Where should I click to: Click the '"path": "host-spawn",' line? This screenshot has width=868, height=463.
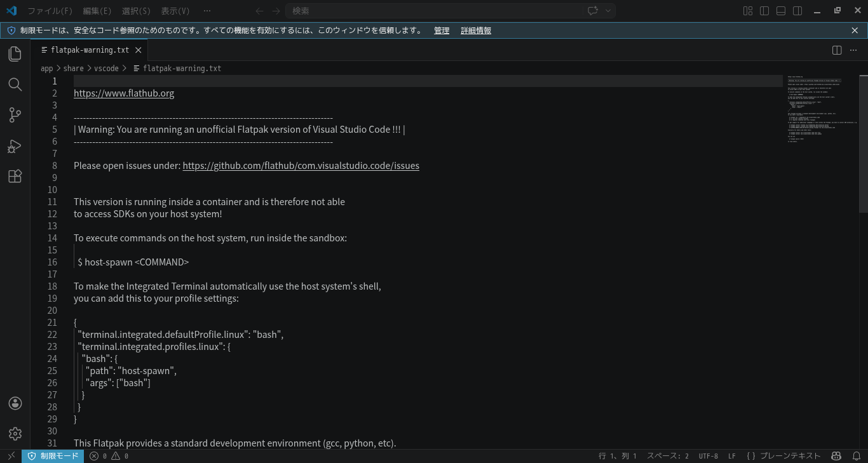coord(131,371)
